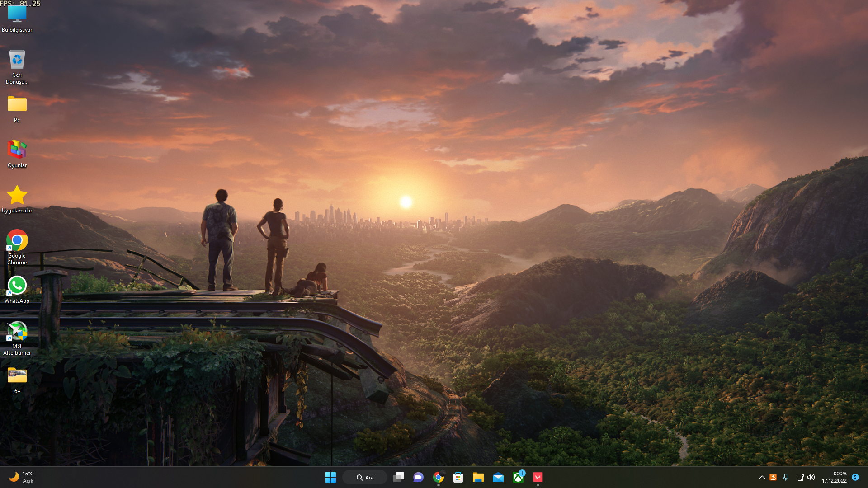Select the Pc folder on desktop
This screenshot has height=488, width=868.
(x=17, y=109)
